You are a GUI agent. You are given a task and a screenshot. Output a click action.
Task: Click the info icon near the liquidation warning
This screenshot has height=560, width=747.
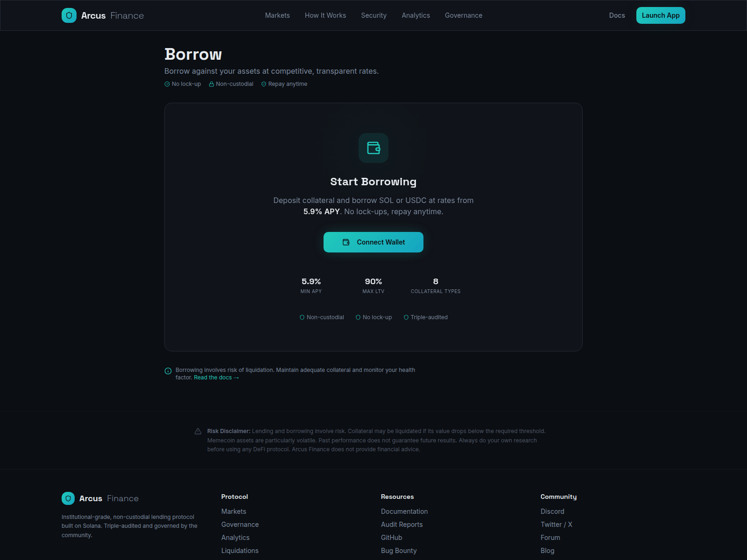(168, 371)
